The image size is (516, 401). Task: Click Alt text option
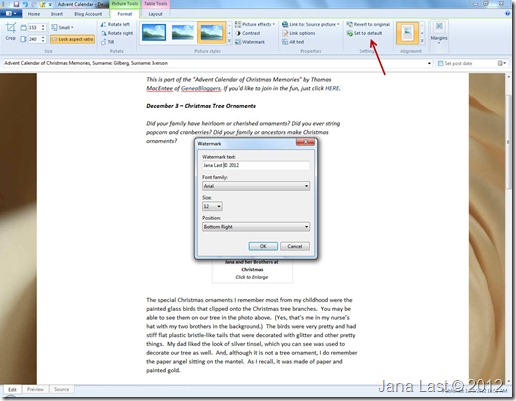point(293,42)
